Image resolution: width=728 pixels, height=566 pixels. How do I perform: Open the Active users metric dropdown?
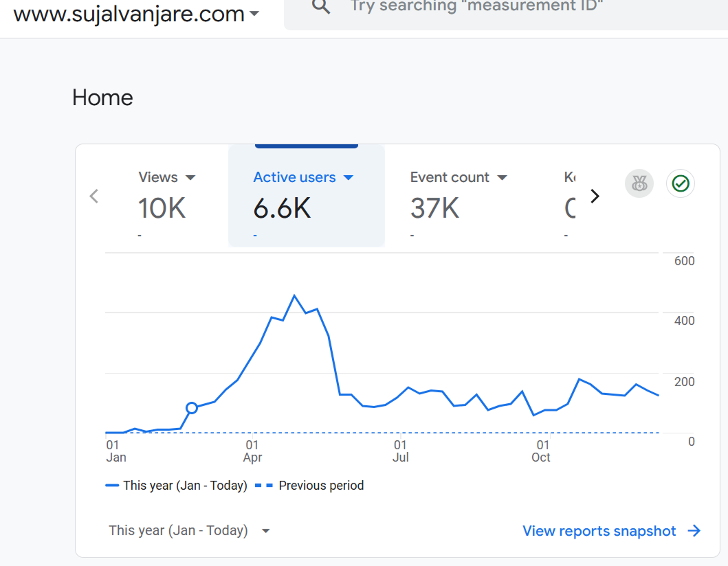point(349,177)
